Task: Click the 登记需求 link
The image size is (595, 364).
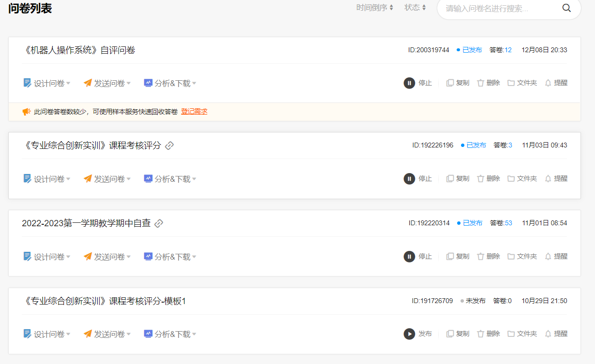Action: 194,112
